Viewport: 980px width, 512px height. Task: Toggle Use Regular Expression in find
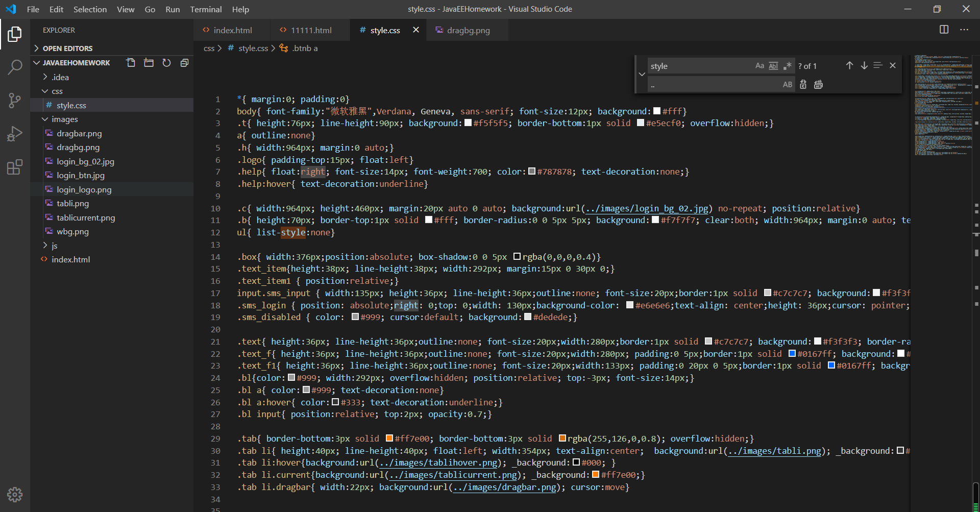pyautogui.click(x=787, y=66)
